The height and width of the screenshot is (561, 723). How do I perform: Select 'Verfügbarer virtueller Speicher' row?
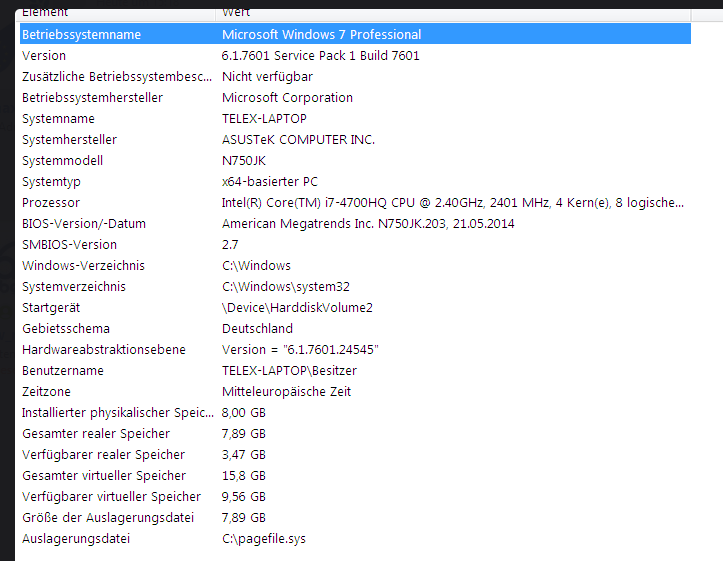pyautogui.click(x=355, y=497)
